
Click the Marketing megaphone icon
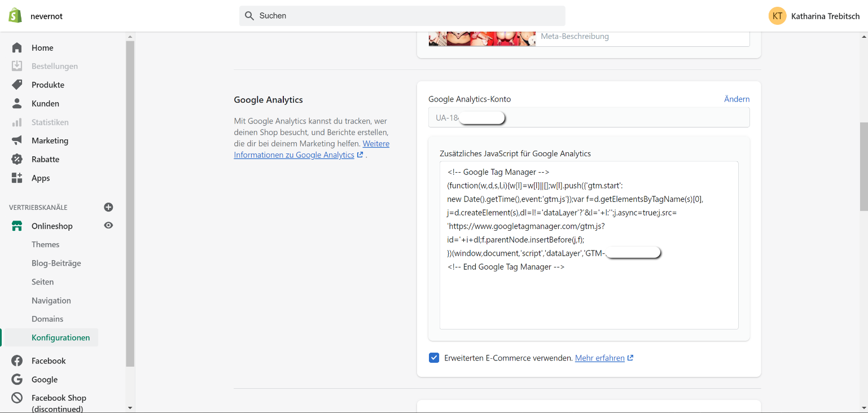[x=17, y=140]
